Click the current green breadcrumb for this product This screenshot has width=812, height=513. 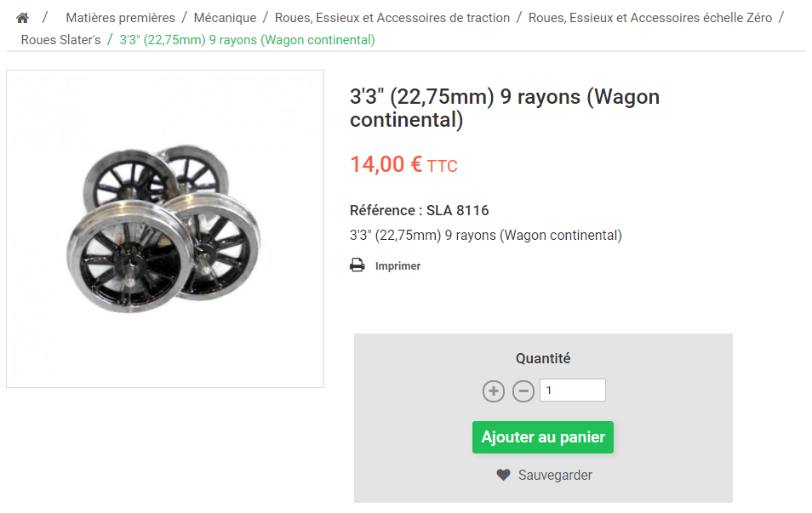coord(247,40)
